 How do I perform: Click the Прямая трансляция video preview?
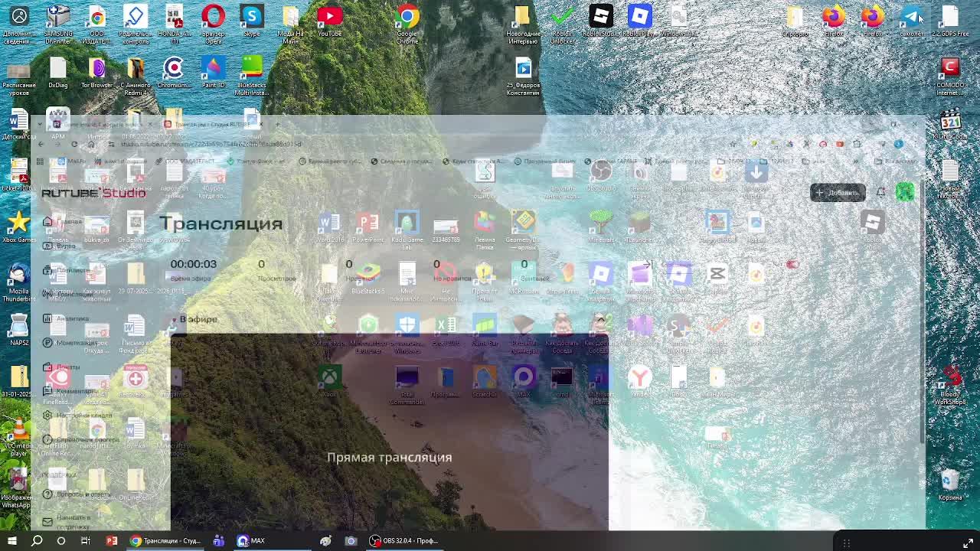click(390, 432)
